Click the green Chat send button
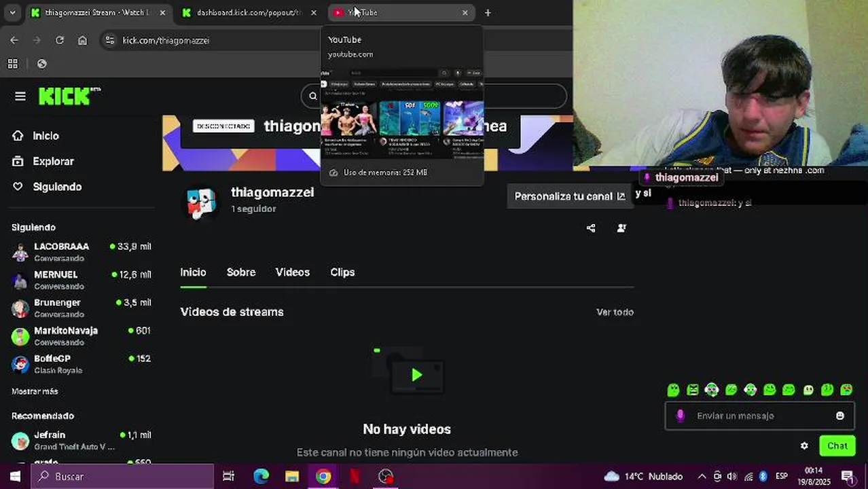Viewport: 868px width, 489px height. click(x=837, y=446)
